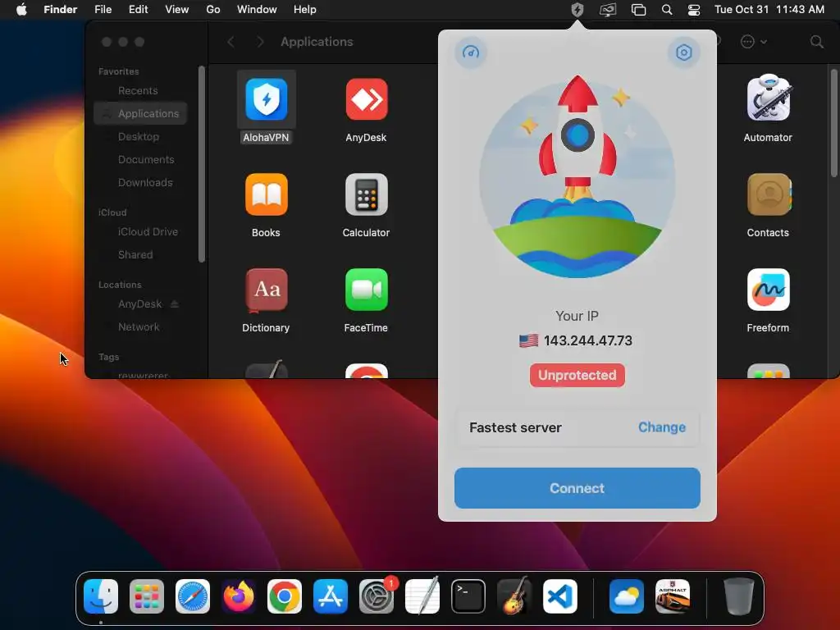This screenshot has height=630, width=840.
Task: Click the Stage Manager windows icon in menu bar
Action: pyautogui.click(x=638, y=10)
